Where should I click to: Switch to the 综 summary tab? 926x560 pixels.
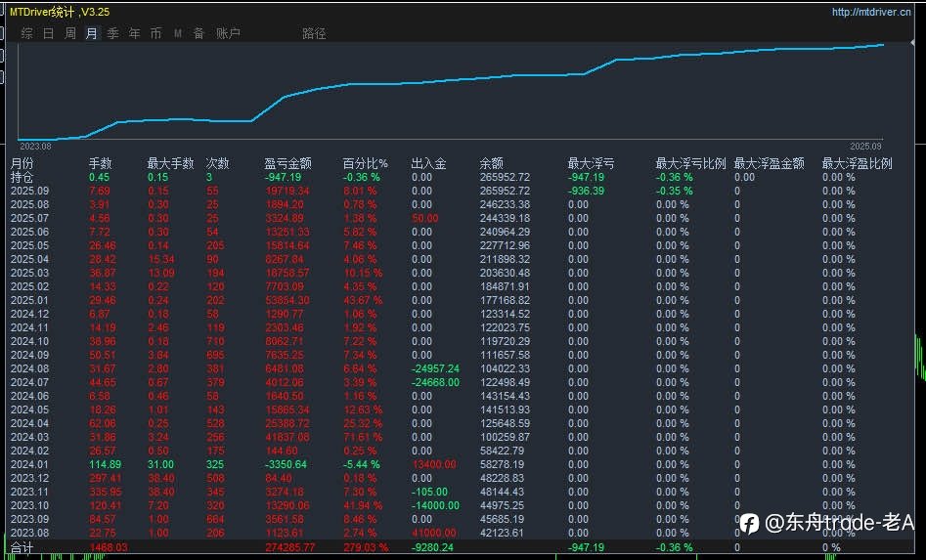coord(27,33)
